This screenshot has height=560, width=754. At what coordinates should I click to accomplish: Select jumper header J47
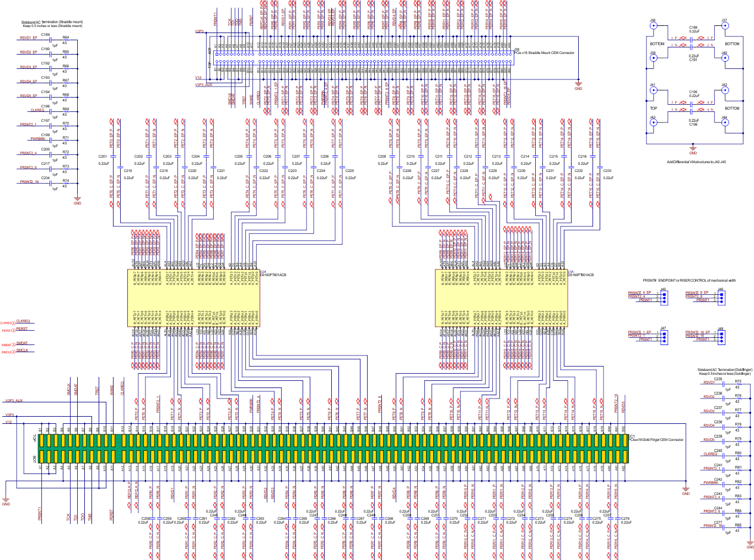point(664,336)
